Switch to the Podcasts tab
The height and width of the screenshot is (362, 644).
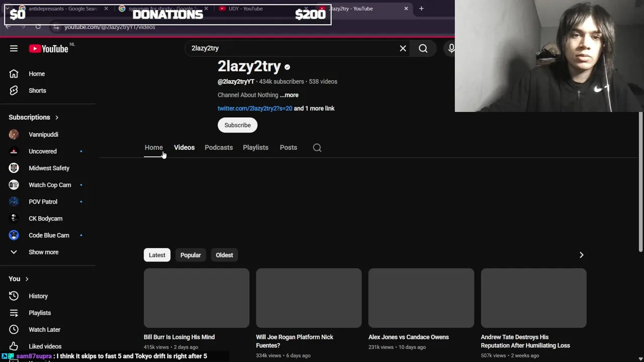pos(219,148)
